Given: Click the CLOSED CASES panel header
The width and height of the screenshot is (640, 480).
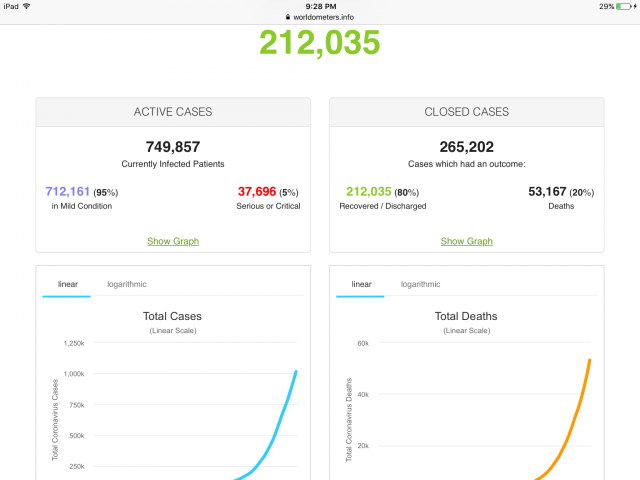Looking at the screenshot, I should [x=467, y=112].
